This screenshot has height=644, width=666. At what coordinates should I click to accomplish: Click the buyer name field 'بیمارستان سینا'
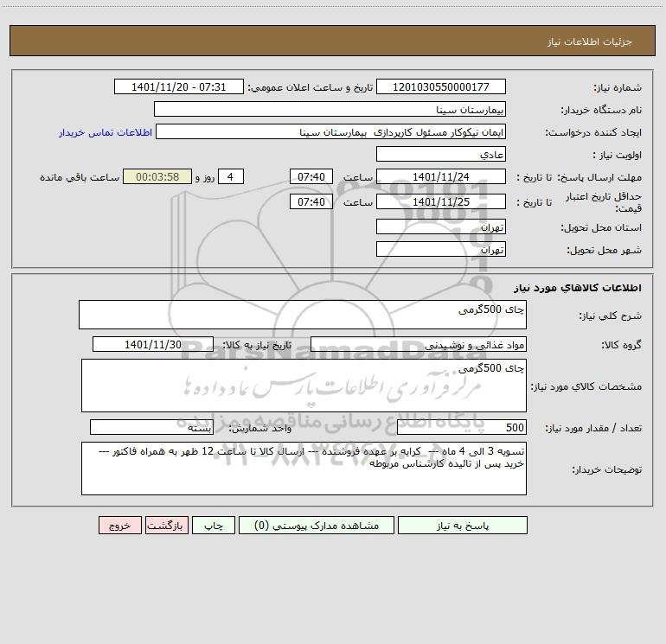330,109
